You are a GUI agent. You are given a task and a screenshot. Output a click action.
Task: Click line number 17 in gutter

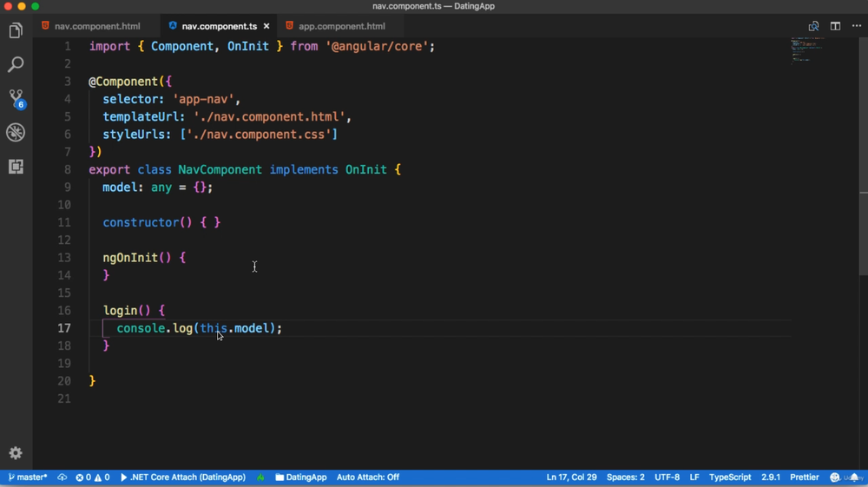[64, 328]
